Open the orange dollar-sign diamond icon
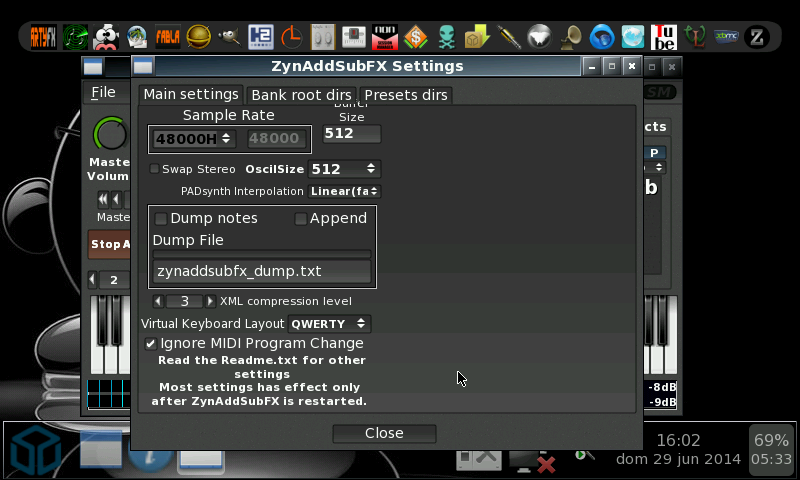The width and height of the screenshot is (800, 480). coord(415,37)
